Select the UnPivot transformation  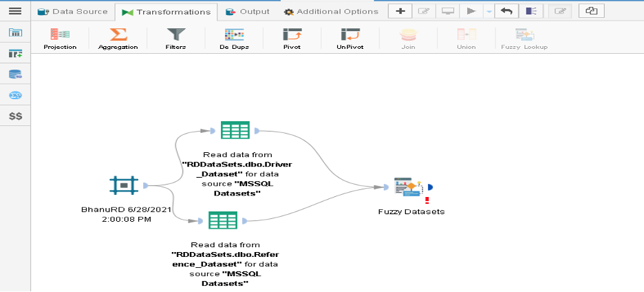tap(350, 39)
